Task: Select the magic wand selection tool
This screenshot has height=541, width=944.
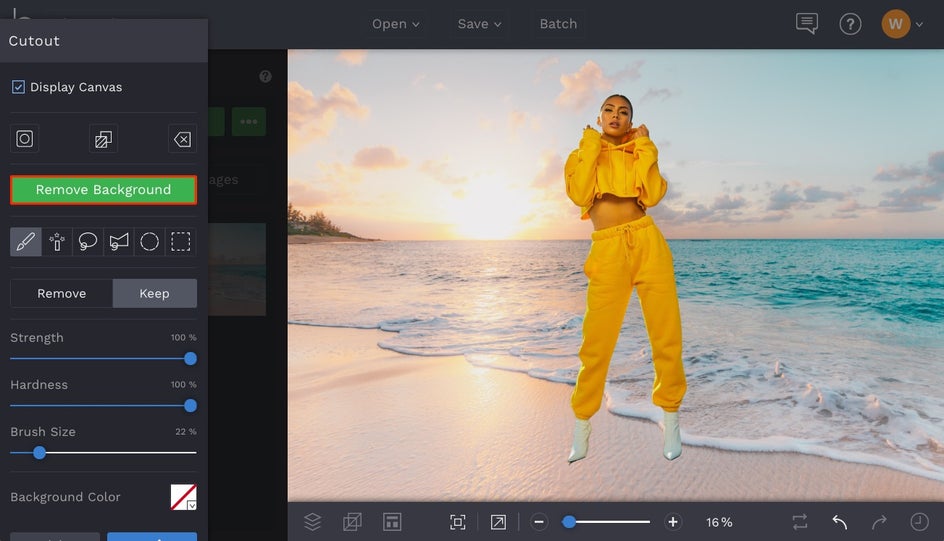Action: tap(57, 242)
